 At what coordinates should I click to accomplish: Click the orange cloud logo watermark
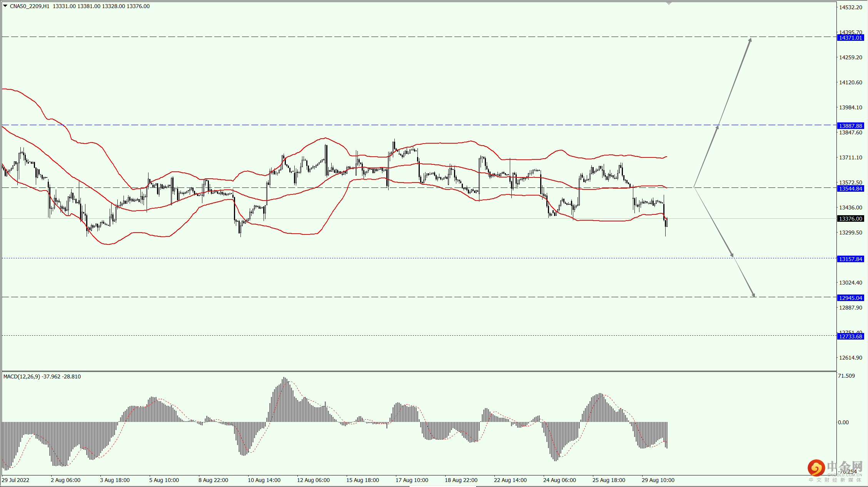click(816, 468)
